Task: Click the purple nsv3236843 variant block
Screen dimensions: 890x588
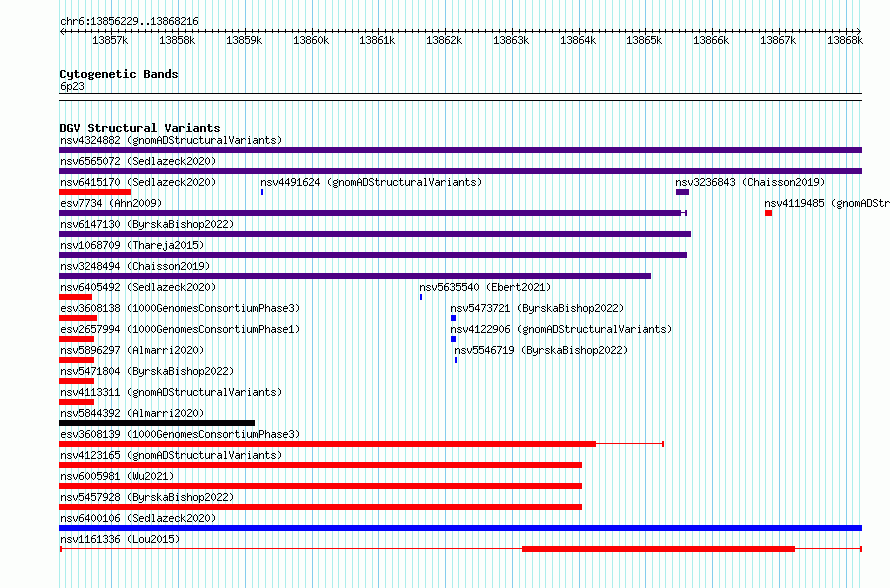Action: pyautogui.click(x=682, y=192)
